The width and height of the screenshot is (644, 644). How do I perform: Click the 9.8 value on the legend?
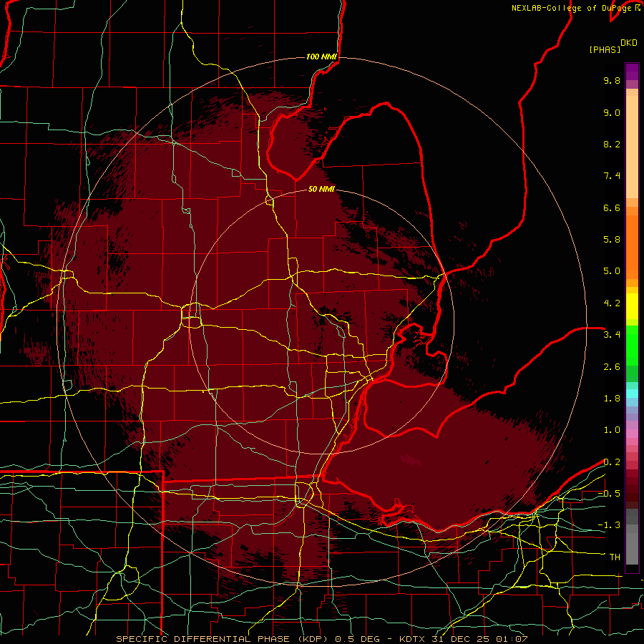[612, 80]
